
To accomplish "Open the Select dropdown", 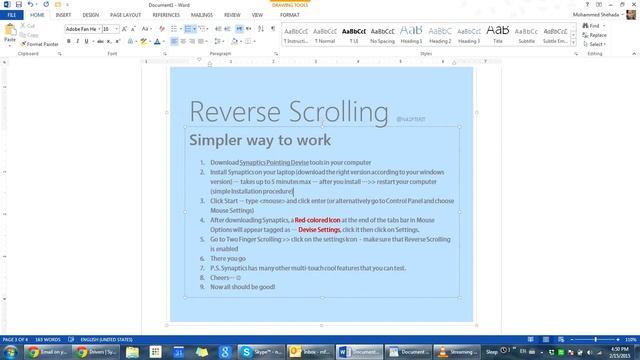I will coord(595,44).
